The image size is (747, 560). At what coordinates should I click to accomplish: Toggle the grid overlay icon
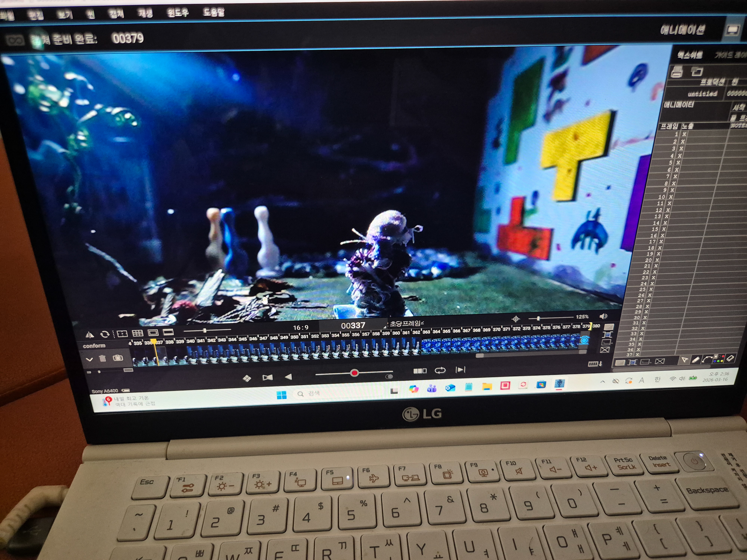click(x=138, y=333)
